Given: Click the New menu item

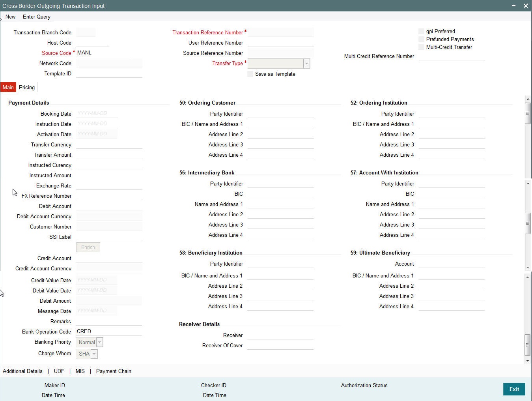Looking at the screenshot, I should [x=11, y=17].
